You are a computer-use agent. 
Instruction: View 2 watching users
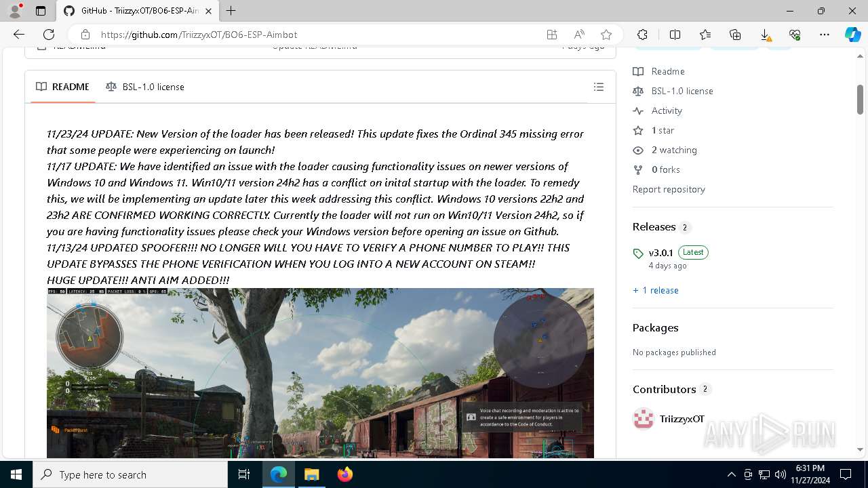coord(665,150)
